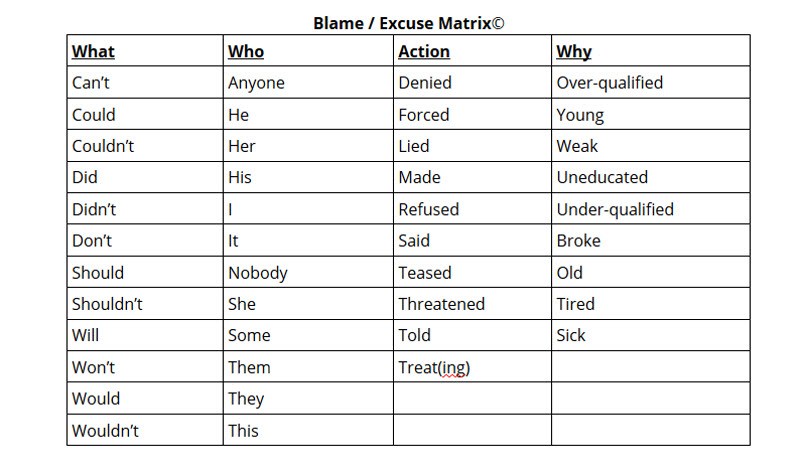Select the 'What' column header
The width and height of the screenshot is (800, 476).
point(94,52)
